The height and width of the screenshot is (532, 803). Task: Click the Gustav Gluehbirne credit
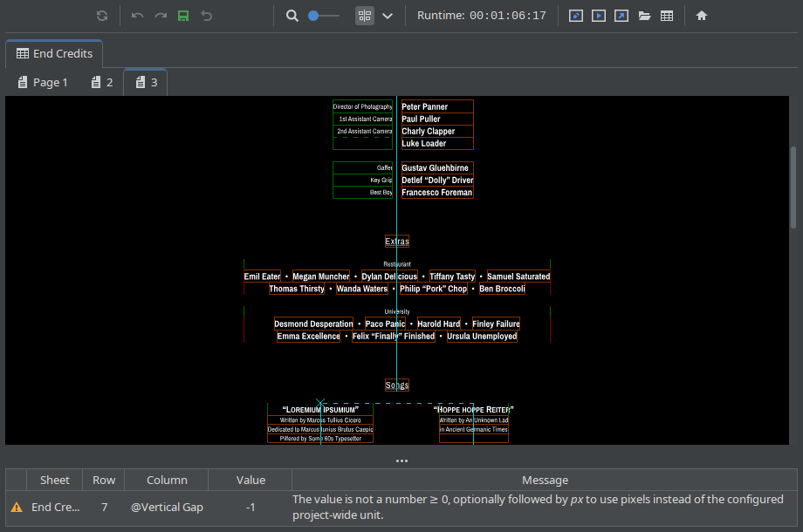(x=435, y=167)
